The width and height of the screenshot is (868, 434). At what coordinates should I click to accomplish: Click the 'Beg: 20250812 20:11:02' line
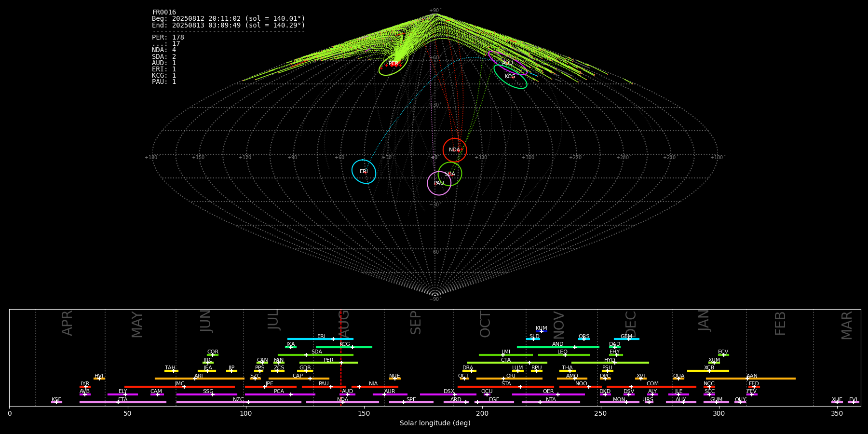229,19
